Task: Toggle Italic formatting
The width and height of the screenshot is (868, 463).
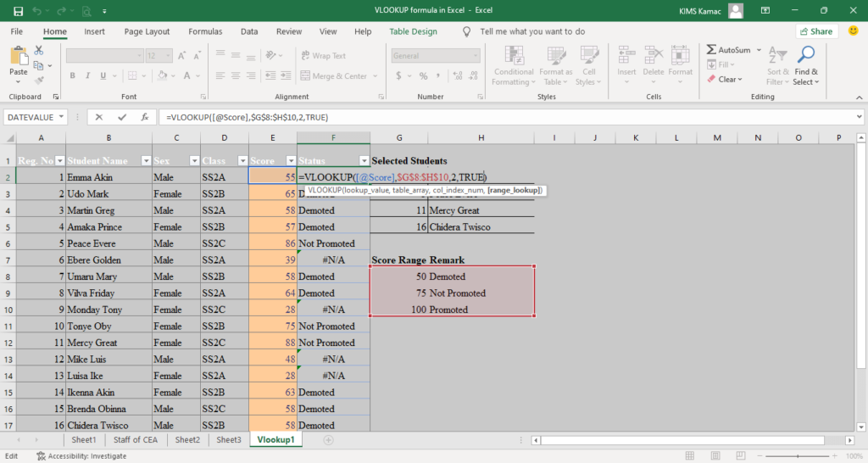Action: click(x=87, y=75)
